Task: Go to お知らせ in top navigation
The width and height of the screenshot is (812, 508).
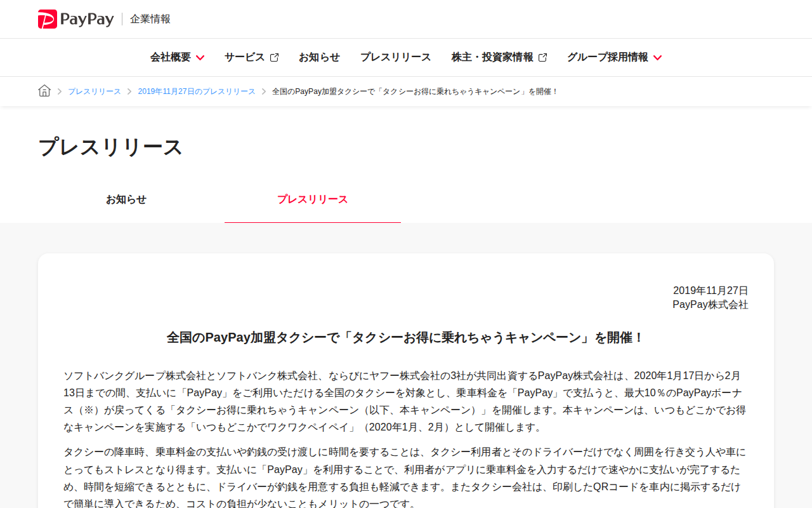Action: 319,57
